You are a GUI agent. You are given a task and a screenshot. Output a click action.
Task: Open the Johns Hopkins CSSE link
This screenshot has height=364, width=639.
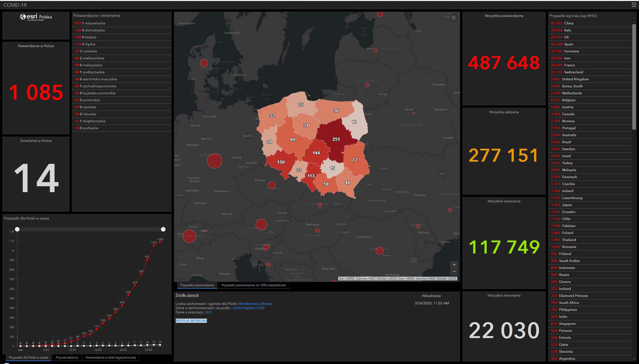pyautogui.click(x=248, y=308)
